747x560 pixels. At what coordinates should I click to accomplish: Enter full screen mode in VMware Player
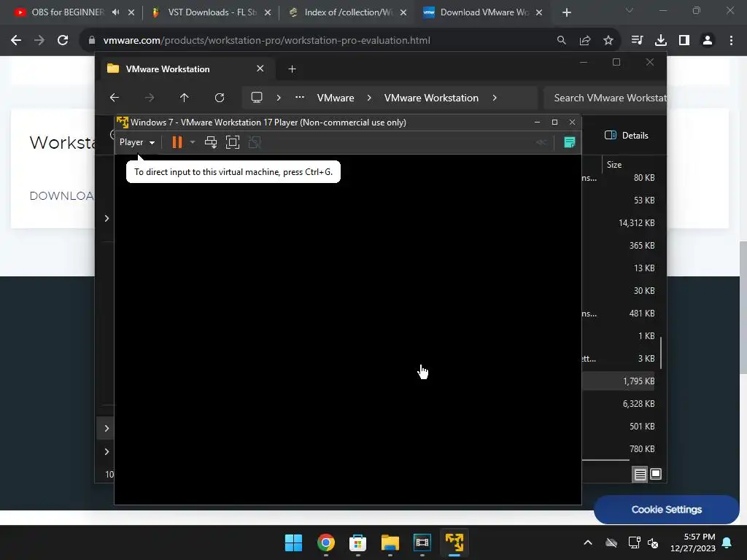click(x=233, y=142)
